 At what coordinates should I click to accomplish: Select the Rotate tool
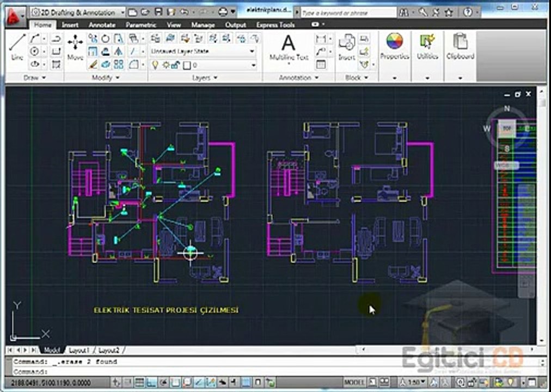pyautogui.click(x=106, y=38)
